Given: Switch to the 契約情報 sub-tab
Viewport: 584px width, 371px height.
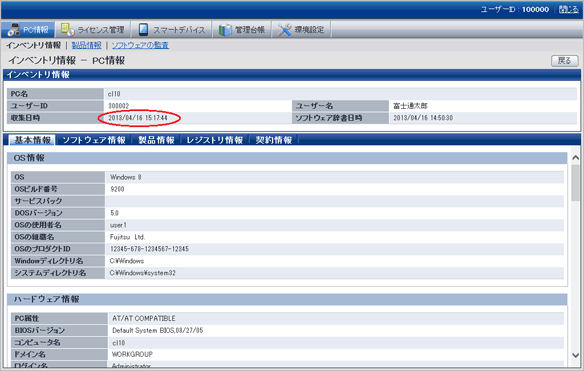Looking at the screenshot, I should (274, 140).
